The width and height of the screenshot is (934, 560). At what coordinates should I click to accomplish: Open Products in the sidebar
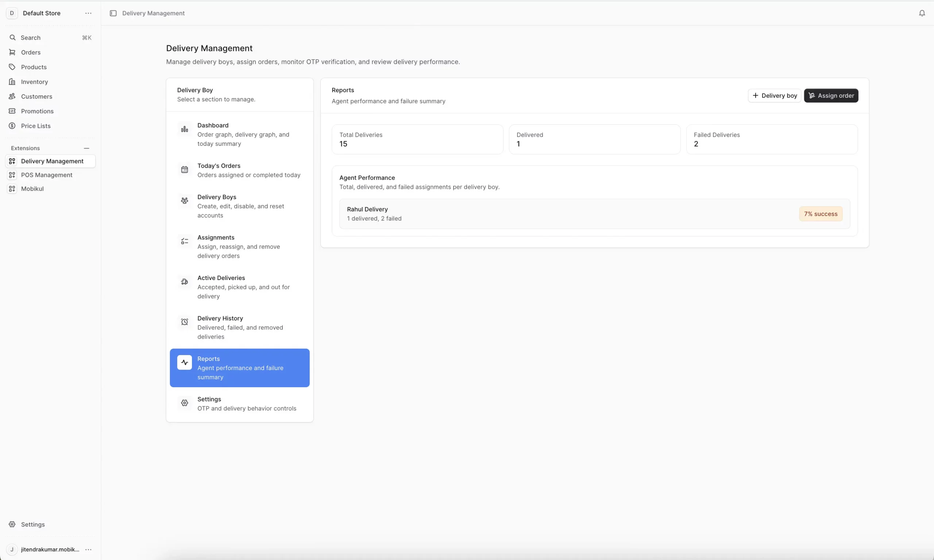(50, 67)
